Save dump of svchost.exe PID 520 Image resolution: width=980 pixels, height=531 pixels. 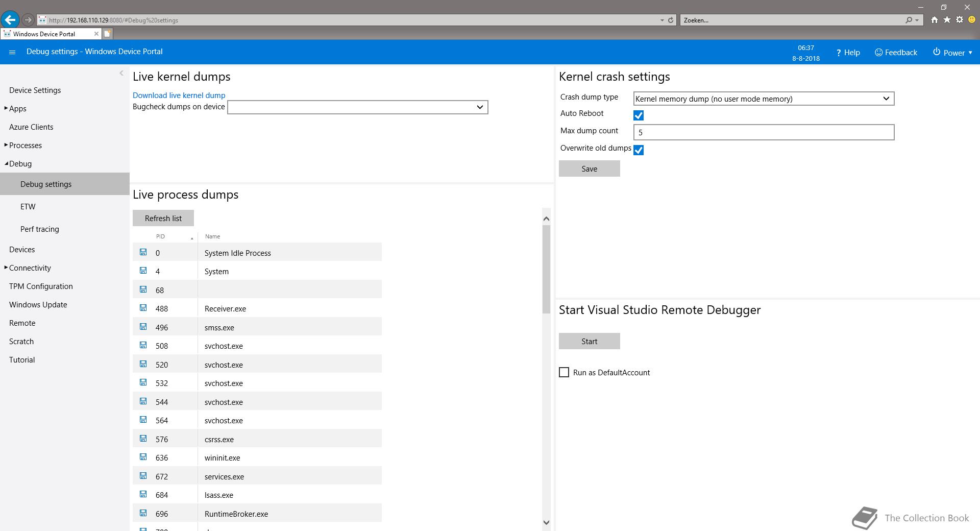[143, 364]
